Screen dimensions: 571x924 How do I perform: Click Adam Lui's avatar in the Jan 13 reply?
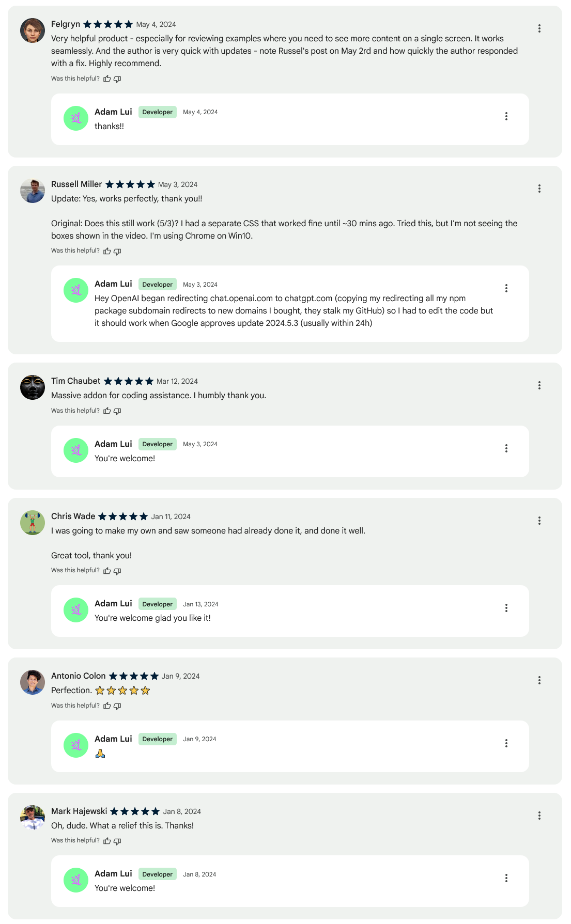[76, 610]
